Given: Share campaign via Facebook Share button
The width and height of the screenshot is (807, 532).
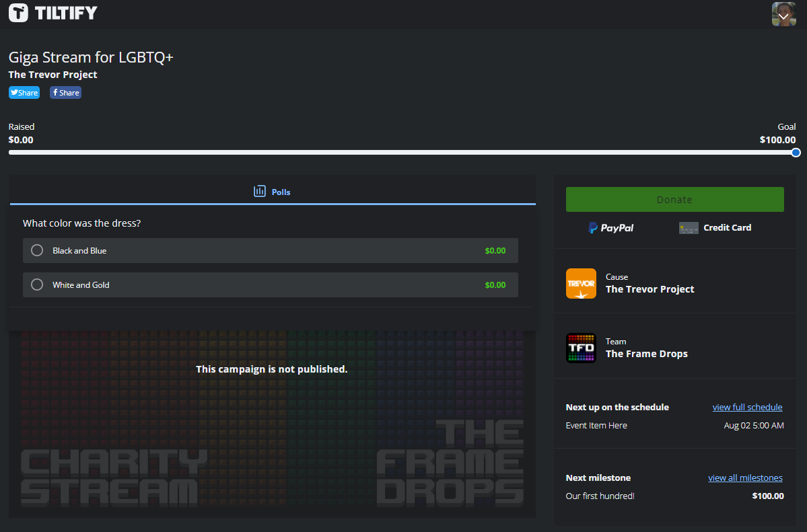Looking at the screenshot, I should pyautogui.click(x=65, y=93).
